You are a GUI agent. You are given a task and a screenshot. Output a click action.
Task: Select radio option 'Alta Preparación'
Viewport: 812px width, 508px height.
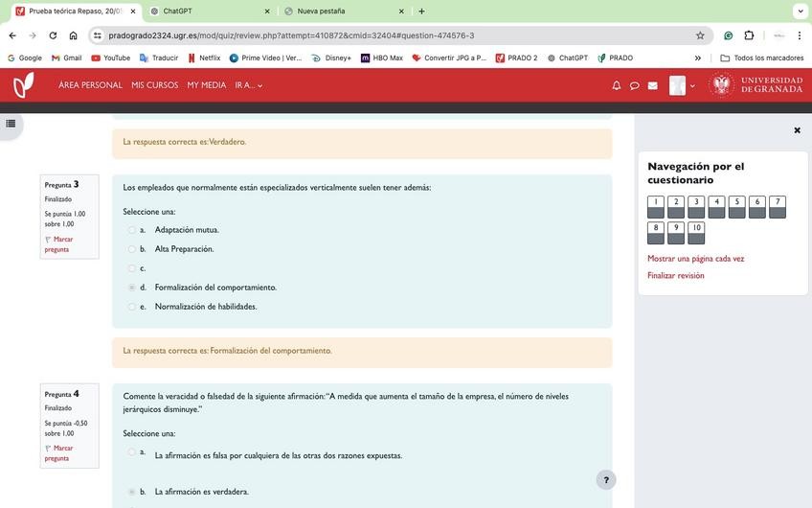(132, 249)
